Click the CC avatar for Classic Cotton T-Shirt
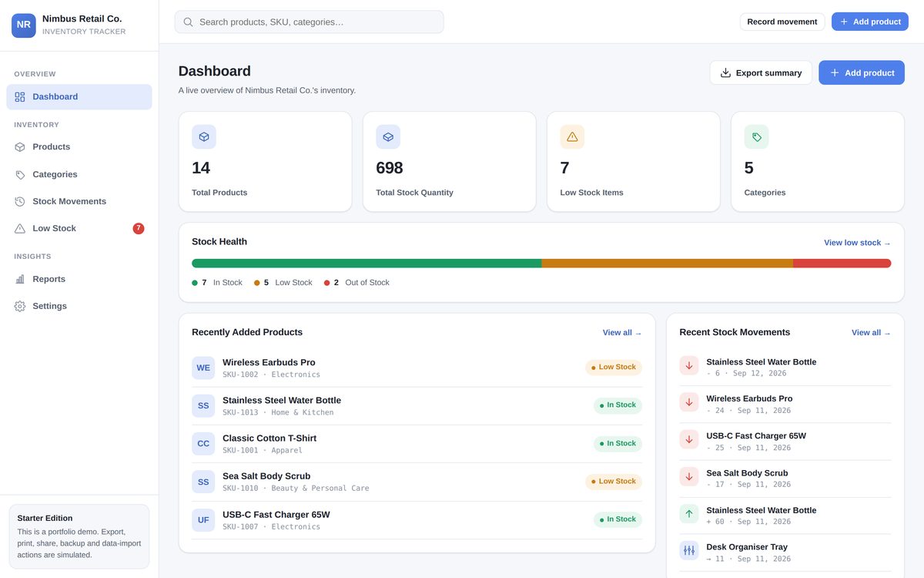 tap(203, 444)
